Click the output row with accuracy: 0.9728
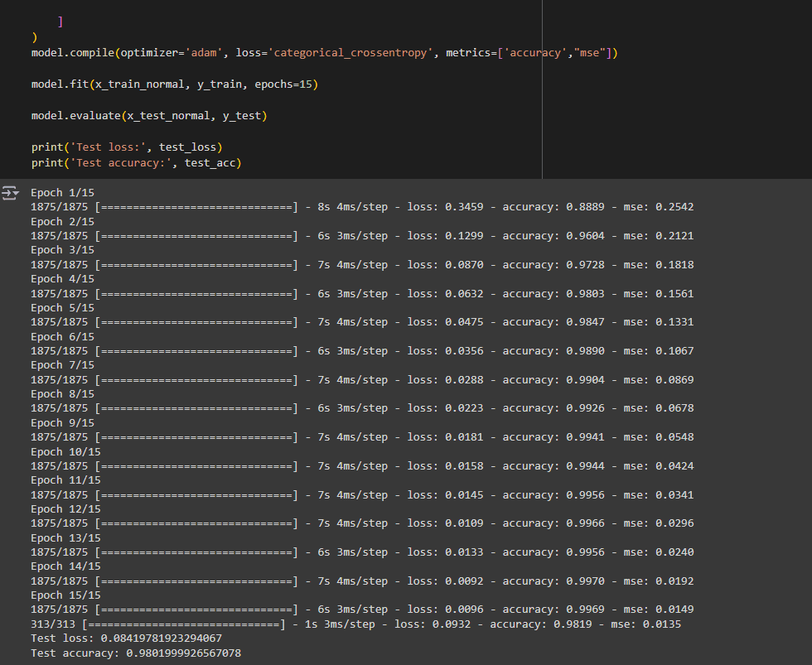Image resolution: width=812 pixels, height=665 pixels. click(x=362, y=265)
